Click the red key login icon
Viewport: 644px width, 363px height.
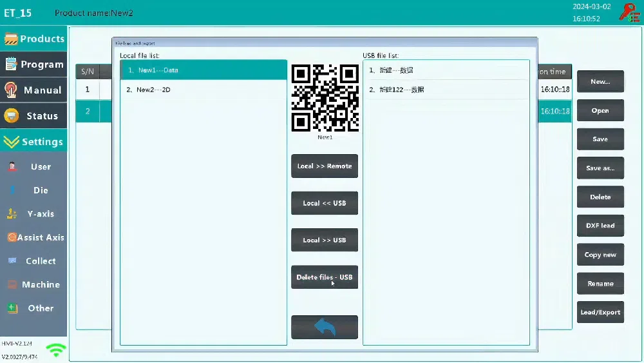point(629,12)
